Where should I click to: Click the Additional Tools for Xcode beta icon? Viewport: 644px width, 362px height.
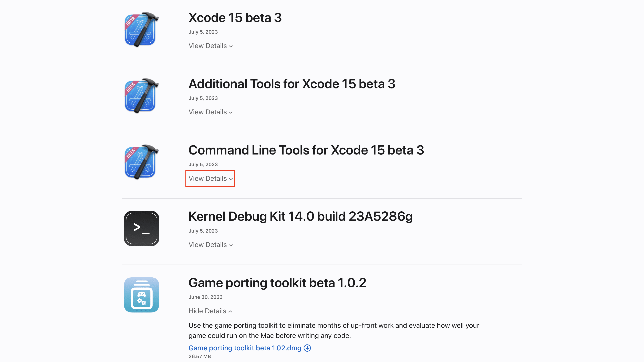coord(142,96)
